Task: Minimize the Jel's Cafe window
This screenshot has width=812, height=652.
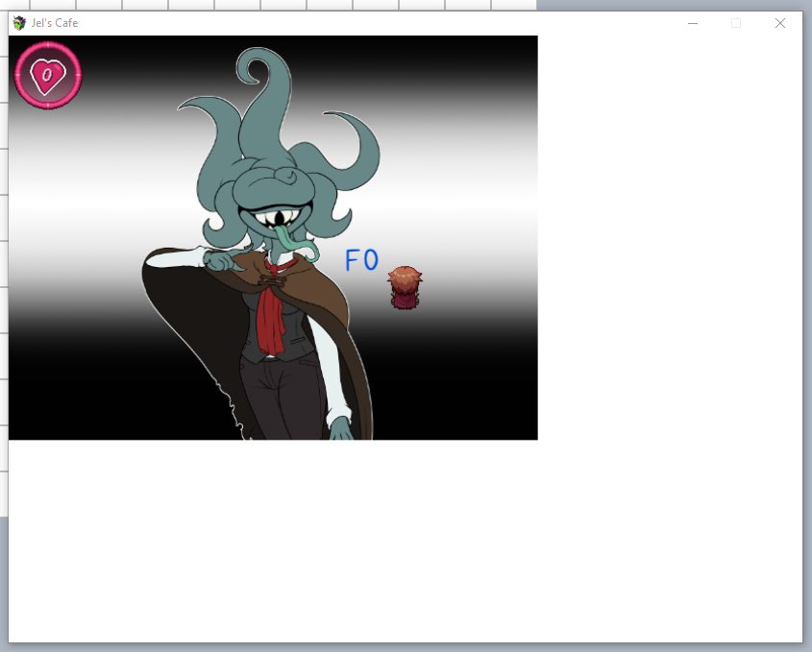Action: point(693,23)
